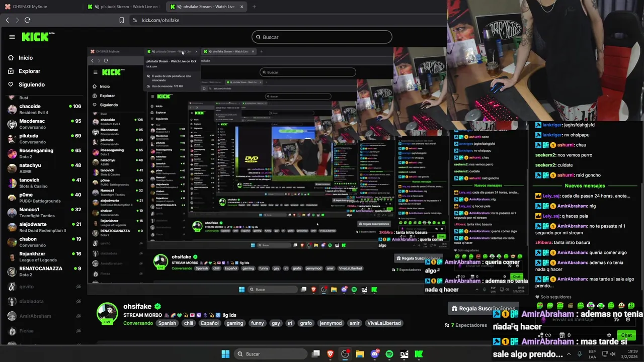
Task: Toggle mute icon on the ohsifake Stream tab
Action: (180, 7)
